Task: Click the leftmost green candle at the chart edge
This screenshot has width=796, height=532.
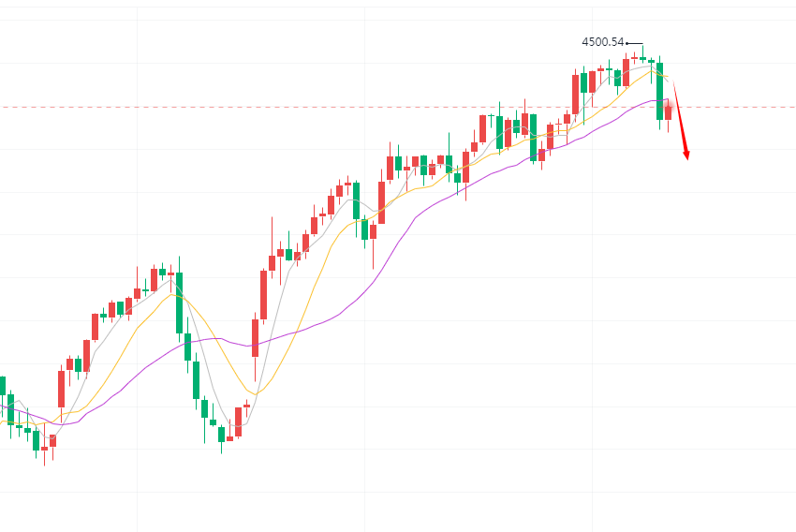Action: click(x=2, y=386)
